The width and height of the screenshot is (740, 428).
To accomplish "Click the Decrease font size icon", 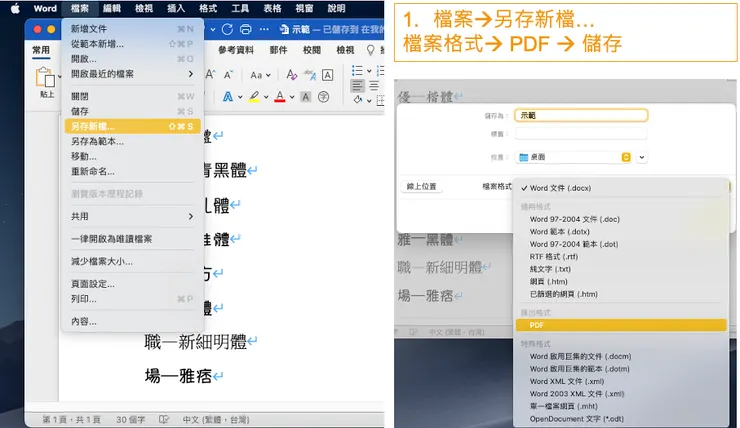I will click(228, 75).
